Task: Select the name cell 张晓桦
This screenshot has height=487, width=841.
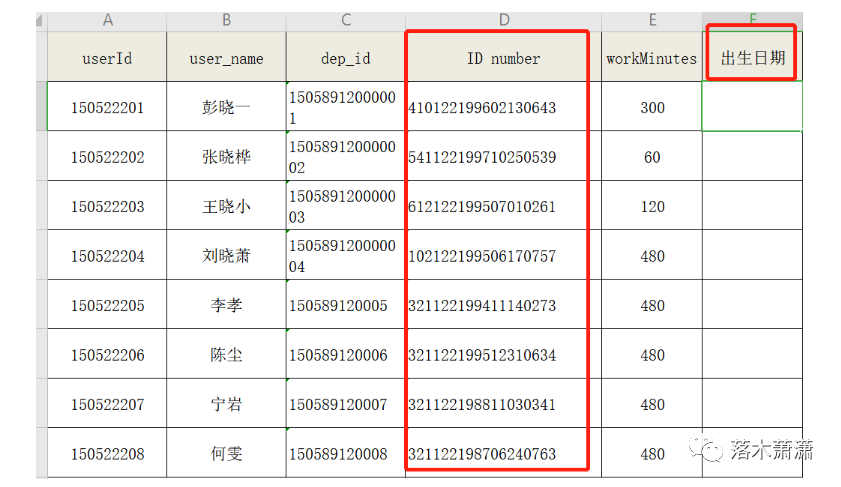Action: click(x=226, y=156)
